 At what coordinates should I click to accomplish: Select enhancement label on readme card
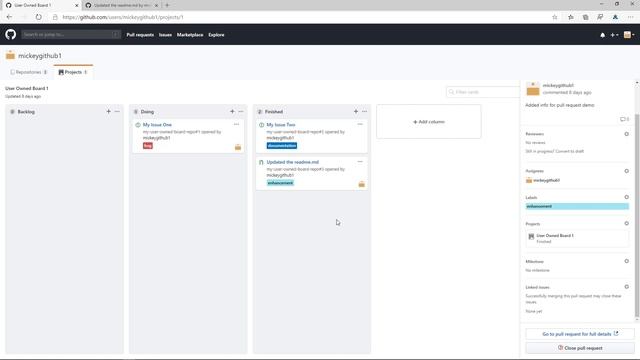(x=280, y=183)
